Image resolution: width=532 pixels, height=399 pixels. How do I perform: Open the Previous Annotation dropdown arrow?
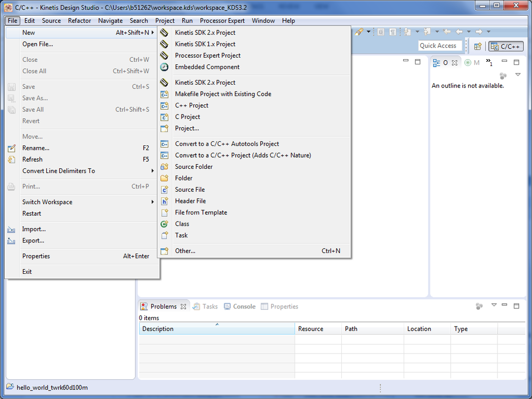tap(437, 32)
